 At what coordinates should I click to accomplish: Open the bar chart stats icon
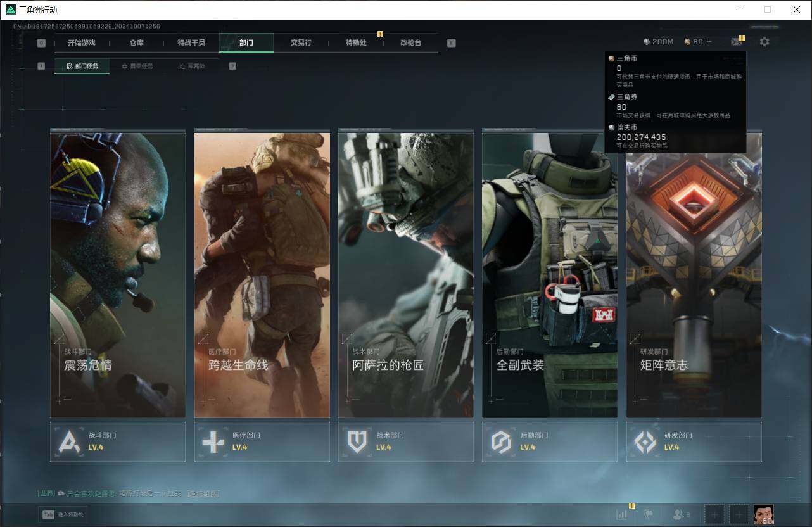click(622, 515)
